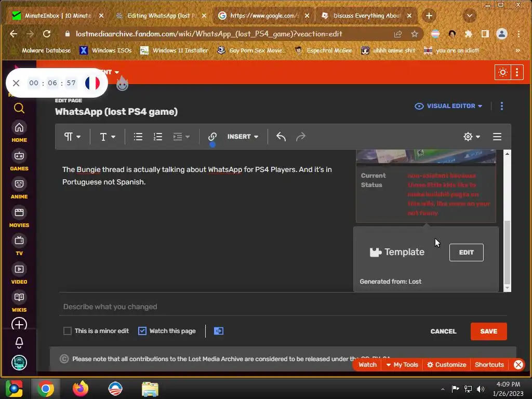Expand the INSERT dropdown menu
The width and height of the screenshot is (532, 399).
[243, 137]
